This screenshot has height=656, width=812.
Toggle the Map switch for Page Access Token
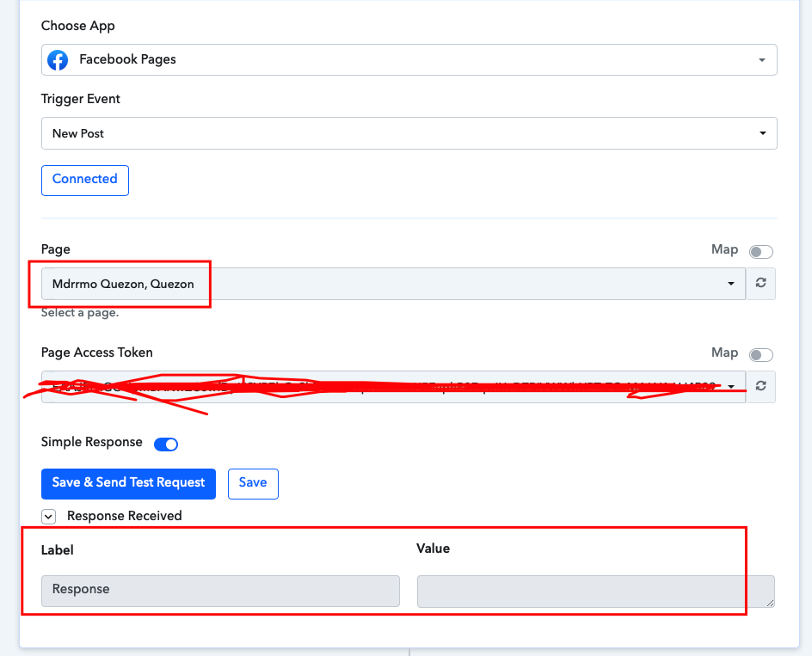coord(760,355)
